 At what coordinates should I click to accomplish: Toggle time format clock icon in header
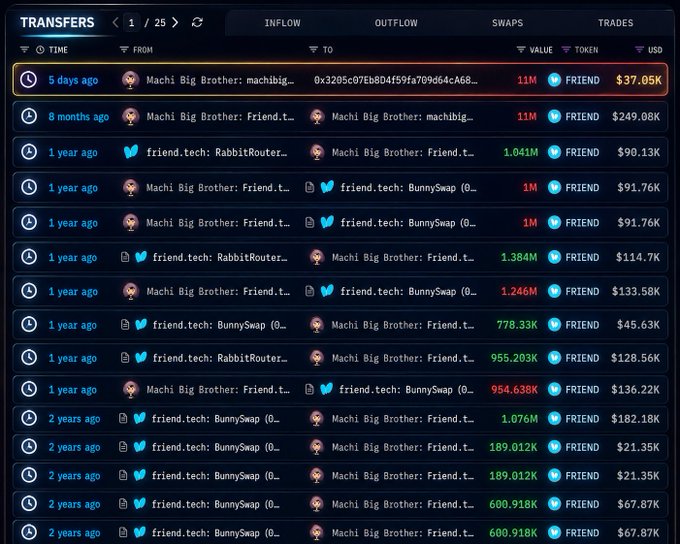(x=40, y=50)
